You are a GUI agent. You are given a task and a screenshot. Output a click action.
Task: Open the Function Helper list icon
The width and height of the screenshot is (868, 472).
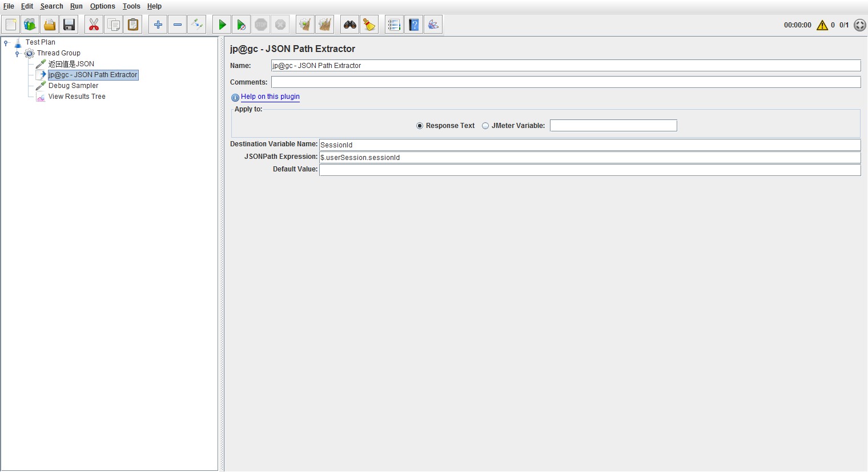(395, 25)
